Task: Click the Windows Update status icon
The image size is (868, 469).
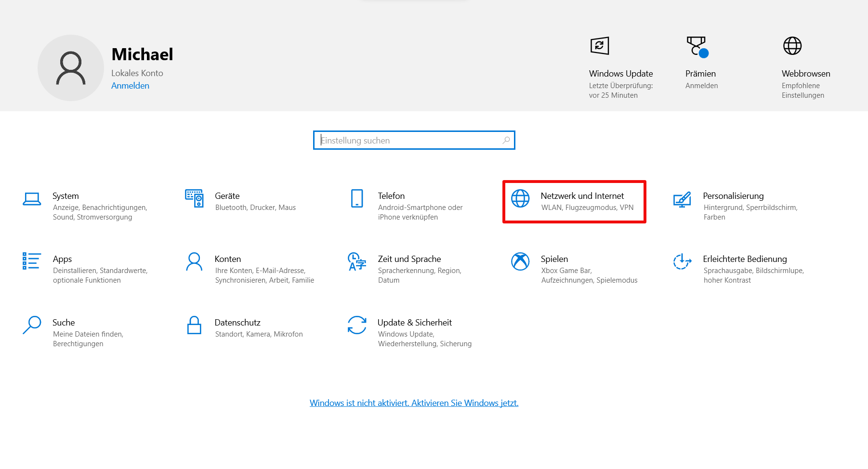Action: tap(600, 46)
